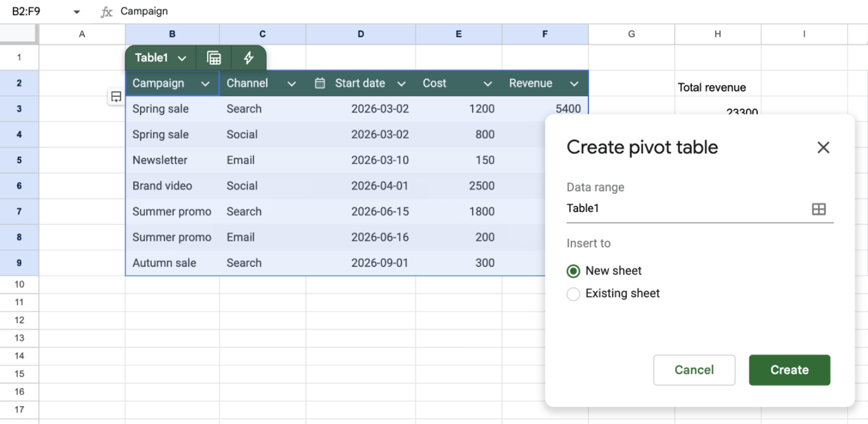
Task: Click the Newsletter cell
Action: click(172, 160)
